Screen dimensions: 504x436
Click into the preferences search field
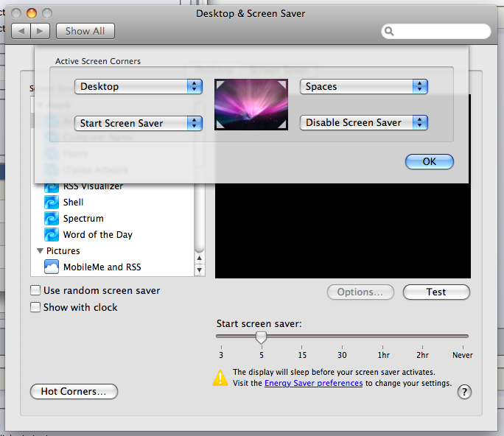pos(436,31)
